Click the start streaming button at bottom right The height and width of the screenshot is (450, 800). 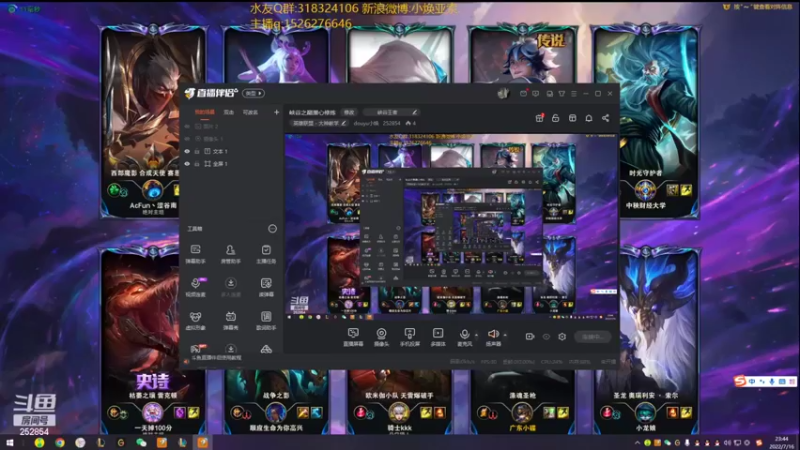pos(592,337)
